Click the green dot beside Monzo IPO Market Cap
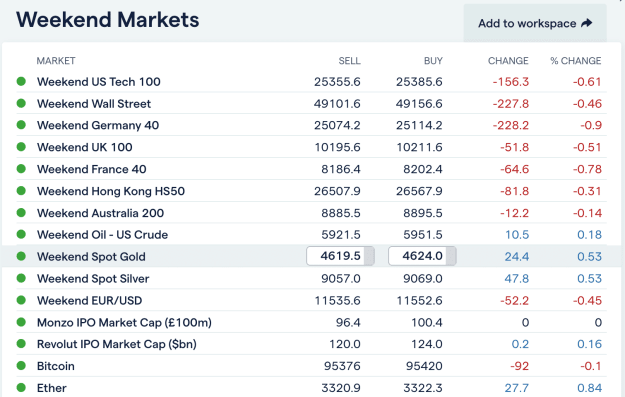This screenshot has height=397, width=625. (x=21, y=322)
